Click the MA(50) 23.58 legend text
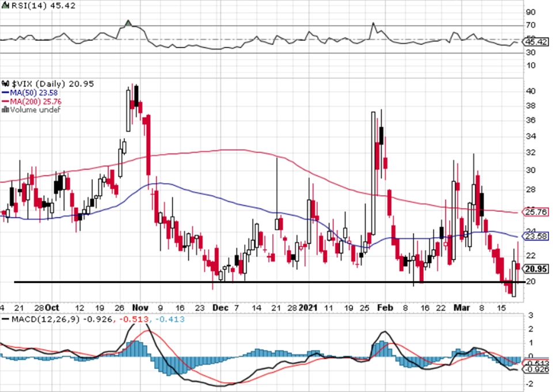The height and width of the screenshot is (392, 555). coord(33,93)
